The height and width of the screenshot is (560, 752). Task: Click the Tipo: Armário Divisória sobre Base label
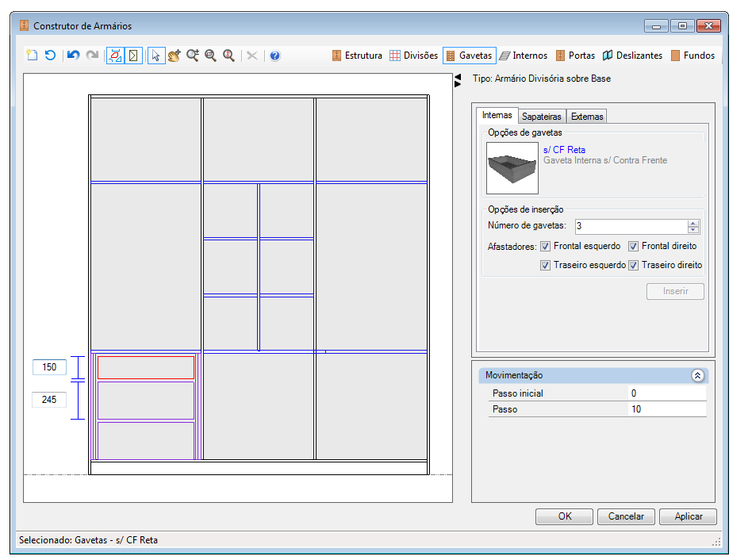coord(542,79)
